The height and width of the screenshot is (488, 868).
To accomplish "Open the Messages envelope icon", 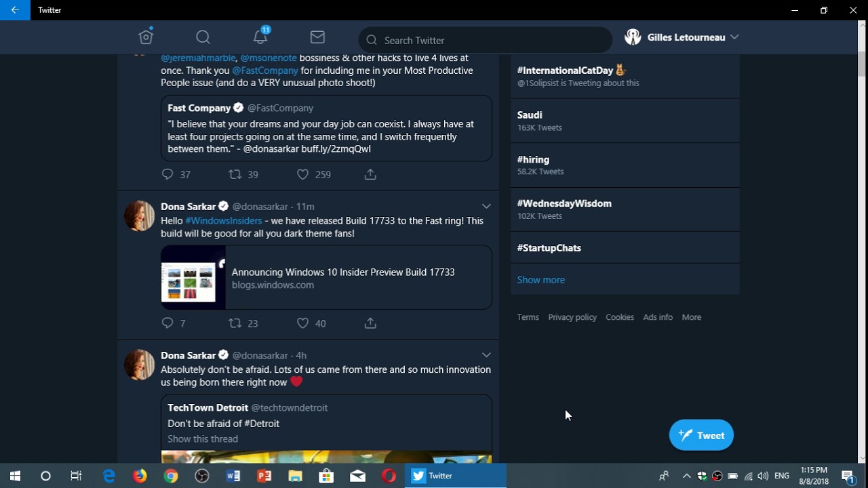I will tap(317, 37).
